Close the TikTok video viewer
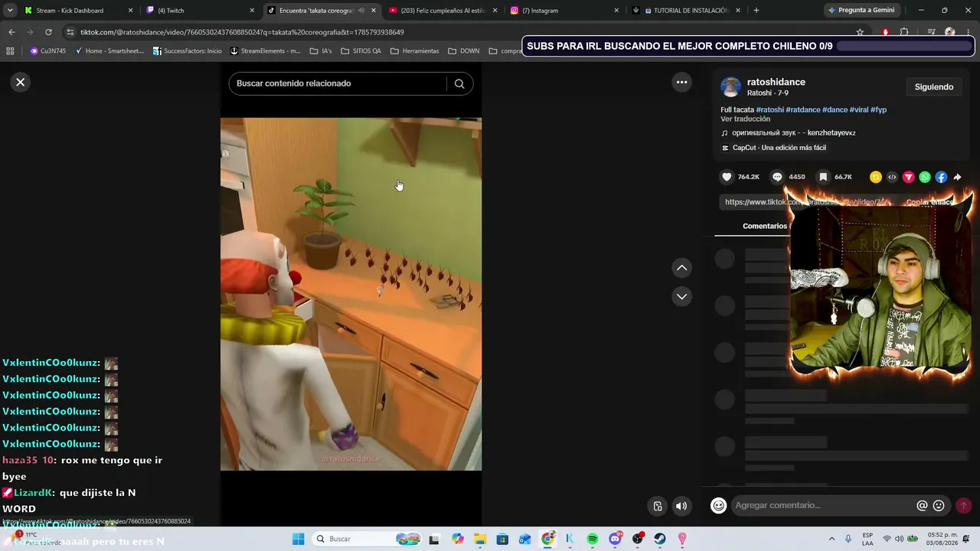This screenshot has width=980, height=551. point(21,82)
